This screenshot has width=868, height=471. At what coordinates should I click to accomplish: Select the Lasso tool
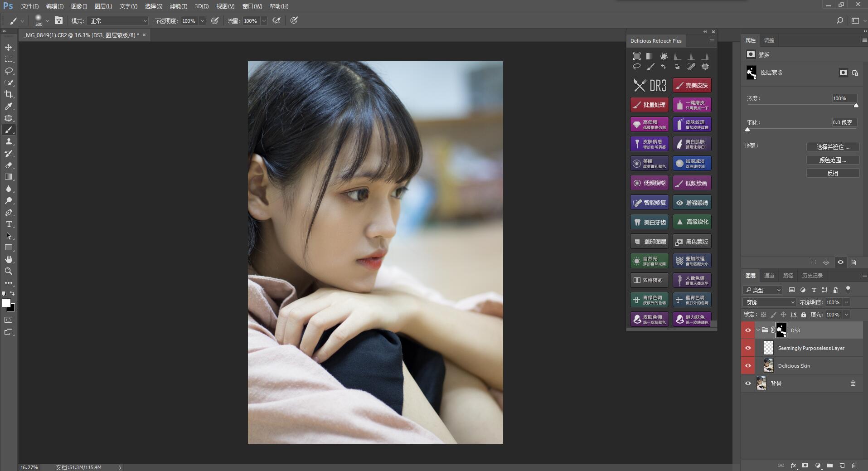coord(9,71)
